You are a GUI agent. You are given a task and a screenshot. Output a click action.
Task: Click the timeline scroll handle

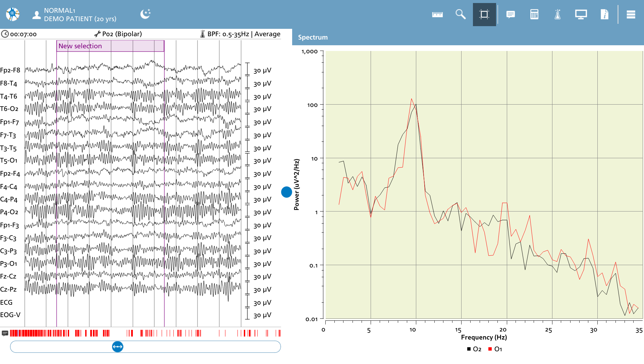[x=118, y=347]
